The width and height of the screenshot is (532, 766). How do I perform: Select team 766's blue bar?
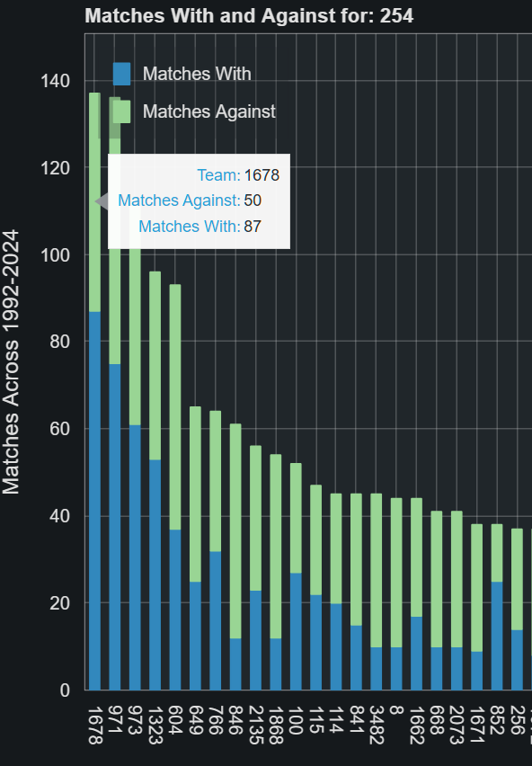click(x=216, y=620)
